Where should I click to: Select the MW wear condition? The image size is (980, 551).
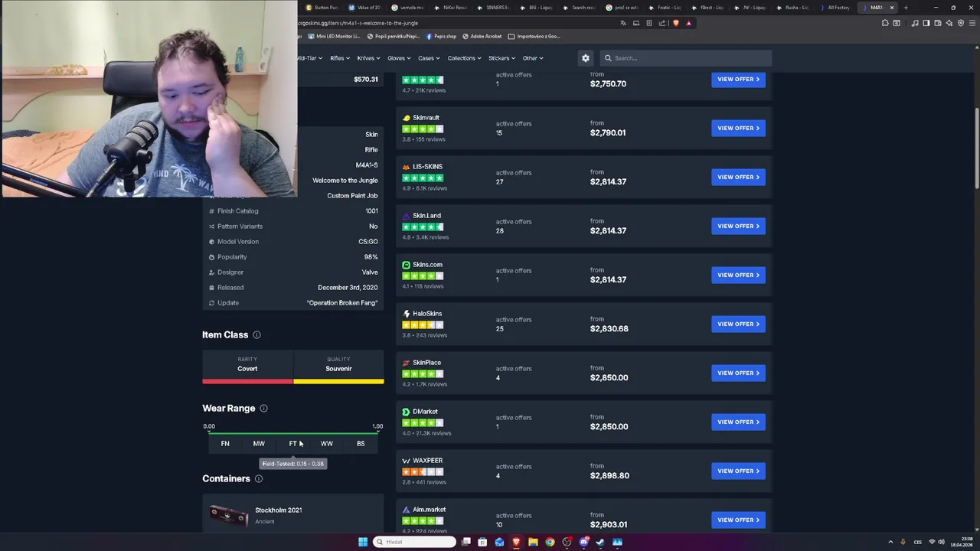click(259, 444)
